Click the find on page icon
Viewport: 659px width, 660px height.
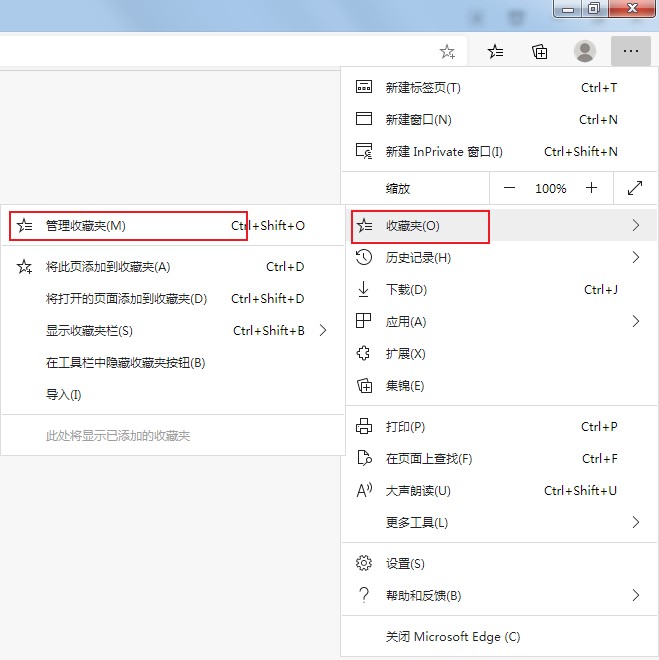point(364,458)
